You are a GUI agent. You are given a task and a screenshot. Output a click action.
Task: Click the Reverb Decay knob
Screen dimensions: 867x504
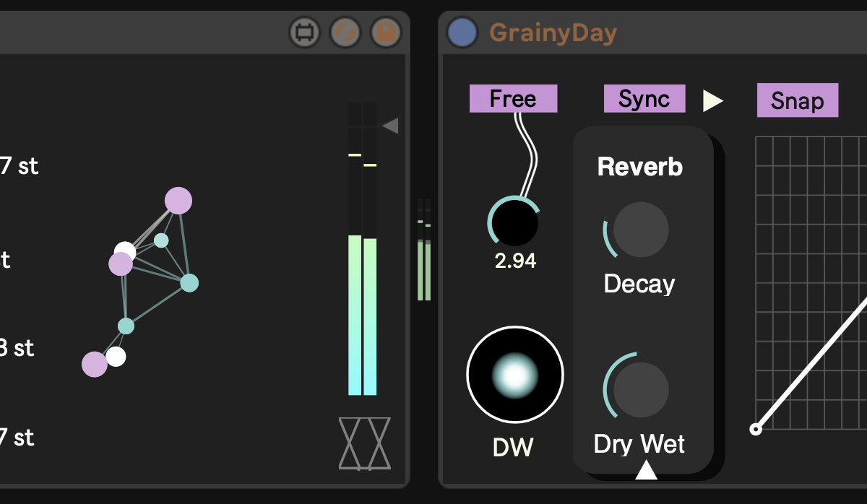tap(641, 230)
